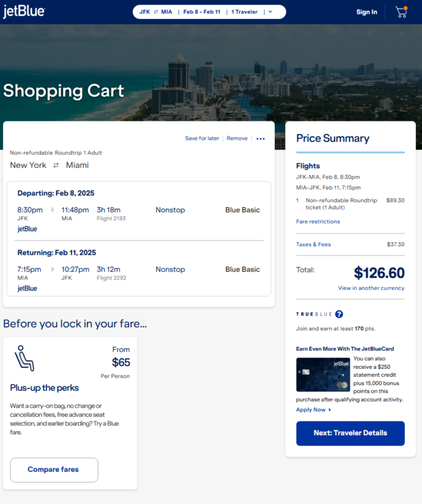Click the seat icon in Plus-up the perks
422x504 pixels.
coord(24,358)
